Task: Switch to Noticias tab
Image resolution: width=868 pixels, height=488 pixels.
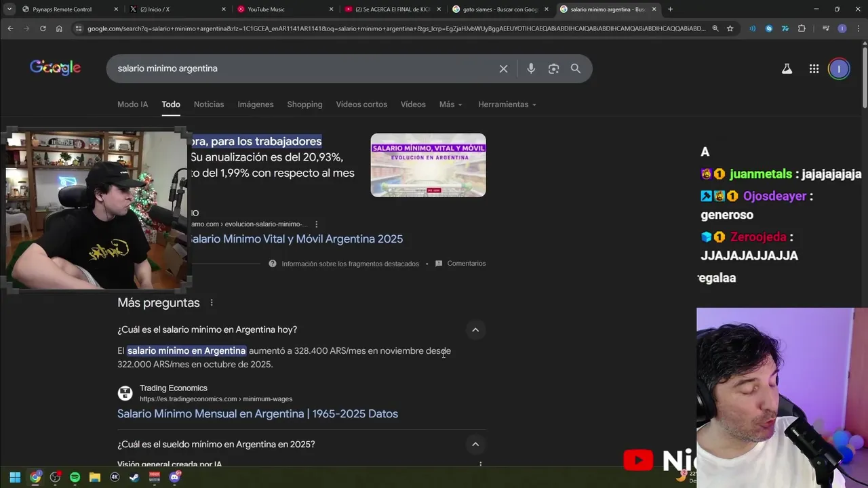Action: coord(209,104)
